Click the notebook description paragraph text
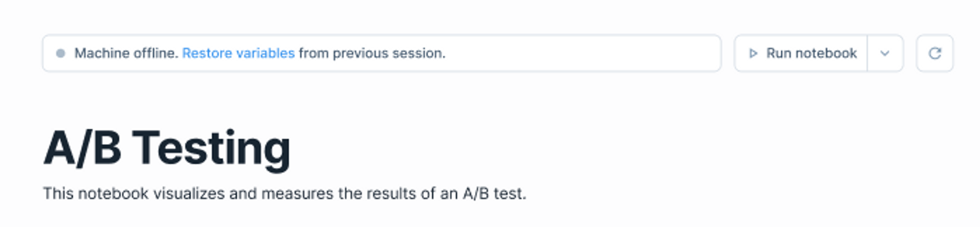Viewport: 980px width, 227px height. pos(285,194)
